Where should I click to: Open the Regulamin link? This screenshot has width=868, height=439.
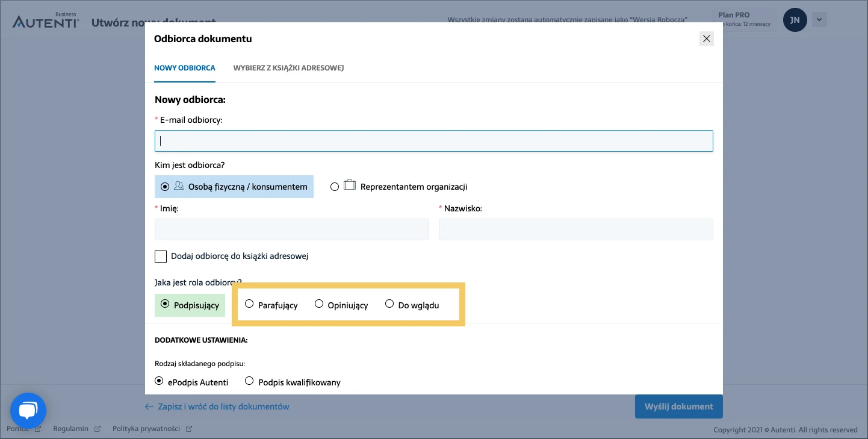point(70,429)
